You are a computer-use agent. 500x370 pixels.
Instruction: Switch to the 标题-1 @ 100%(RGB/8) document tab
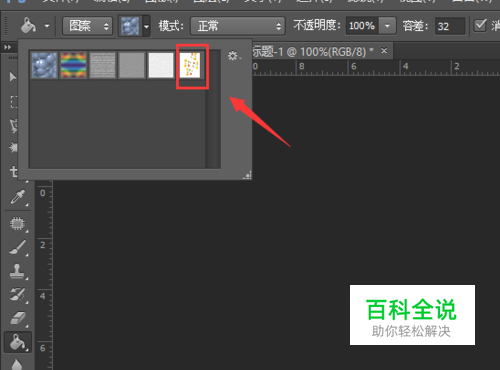coord(312,52)
